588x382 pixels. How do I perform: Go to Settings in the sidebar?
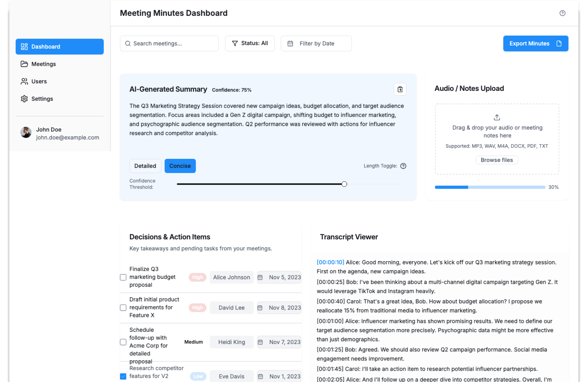(x=42, y=99)
